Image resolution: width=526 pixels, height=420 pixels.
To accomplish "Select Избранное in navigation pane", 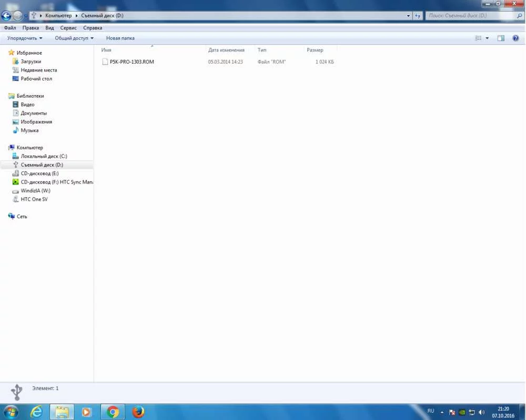I will click(x=29, y=53).
